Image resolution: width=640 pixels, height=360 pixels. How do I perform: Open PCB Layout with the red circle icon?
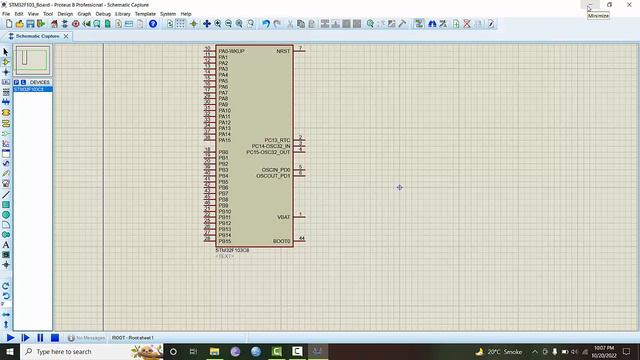76,24
